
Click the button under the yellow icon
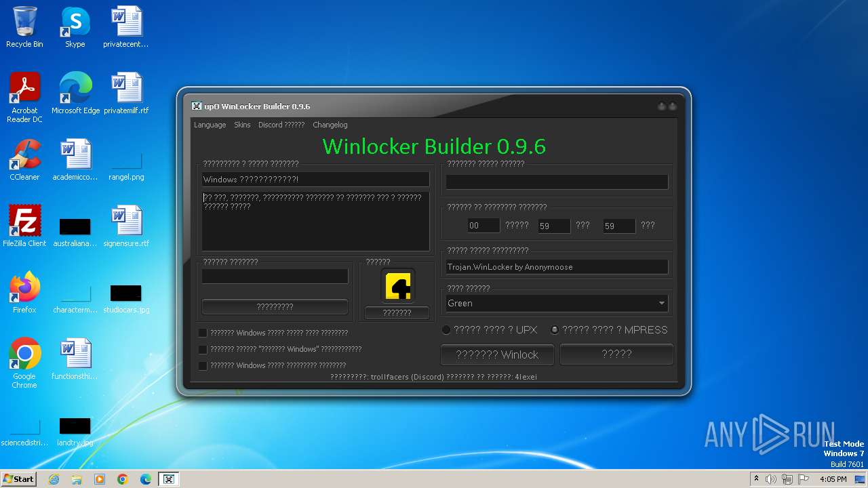point(397,312)
